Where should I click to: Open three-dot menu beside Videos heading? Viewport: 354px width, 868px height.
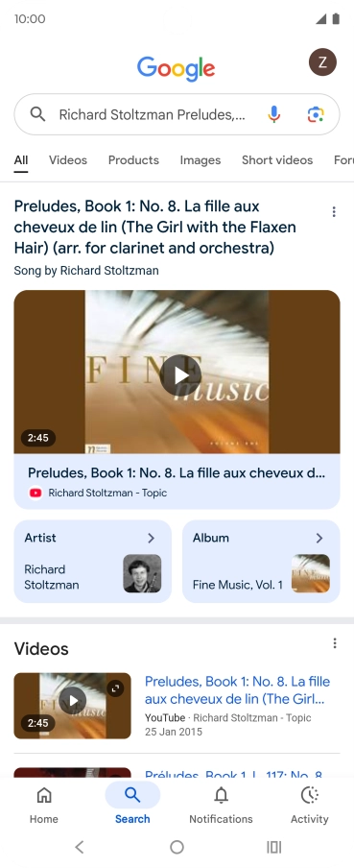coord(334,642)
